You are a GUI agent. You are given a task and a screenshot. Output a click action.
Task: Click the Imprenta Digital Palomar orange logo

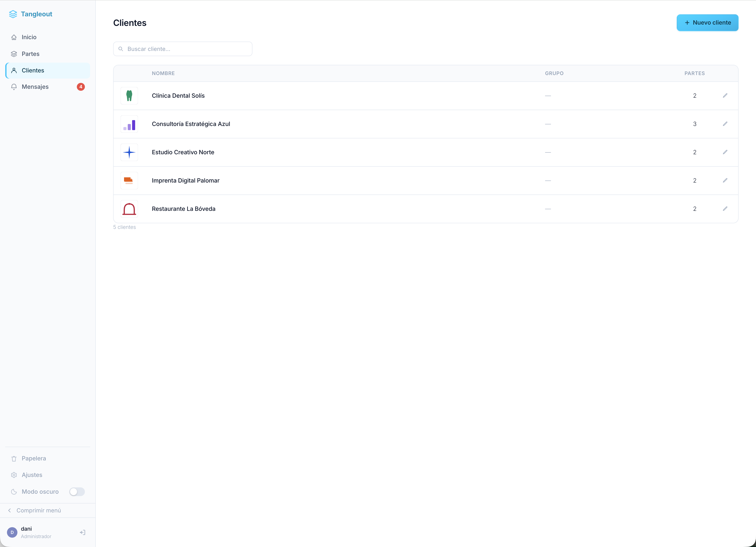click(129, 181)
